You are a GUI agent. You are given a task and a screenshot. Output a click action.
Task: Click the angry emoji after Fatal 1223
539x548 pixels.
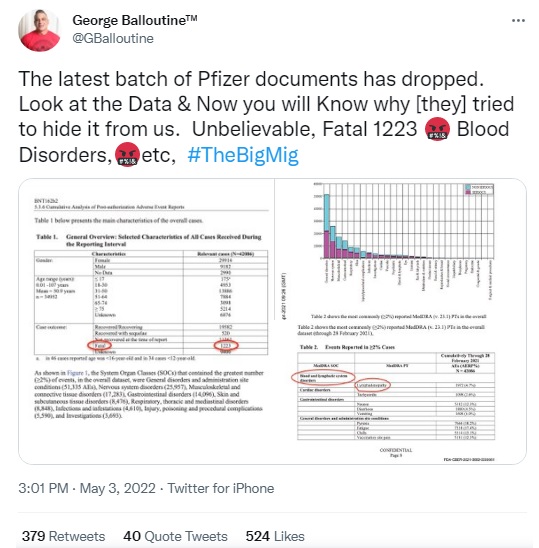coord(437,129)
